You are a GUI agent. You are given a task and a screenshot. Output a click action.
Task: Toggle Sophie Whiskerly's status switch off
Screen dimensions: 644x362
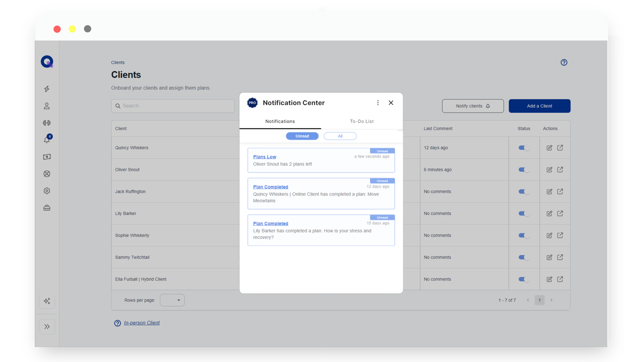524,235
